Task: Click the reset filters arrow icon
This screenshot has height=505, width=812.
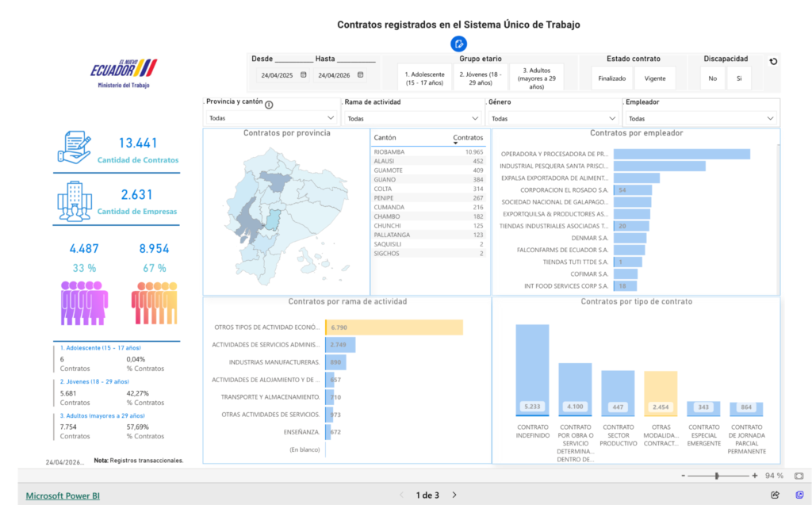Action: [x=773, y=62]
